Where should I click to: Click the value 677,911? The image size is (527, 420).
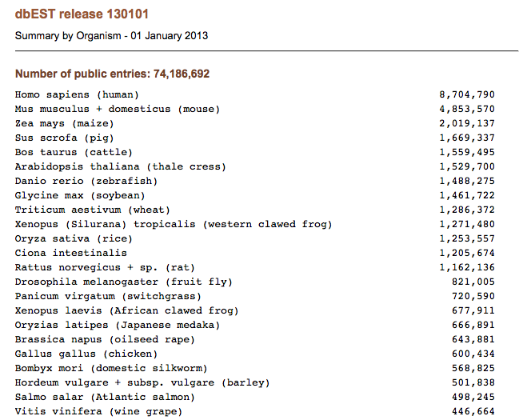click(473, 310)
